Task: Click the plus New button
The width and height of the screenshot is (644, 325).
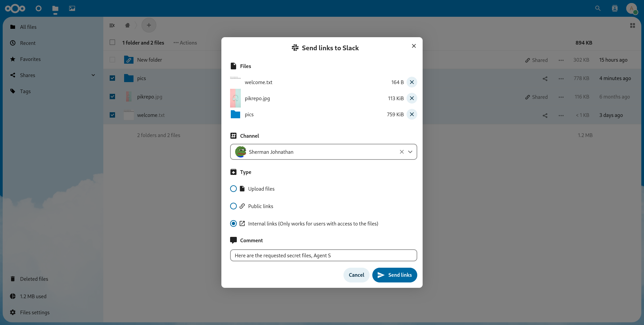Action: (149, 25)
